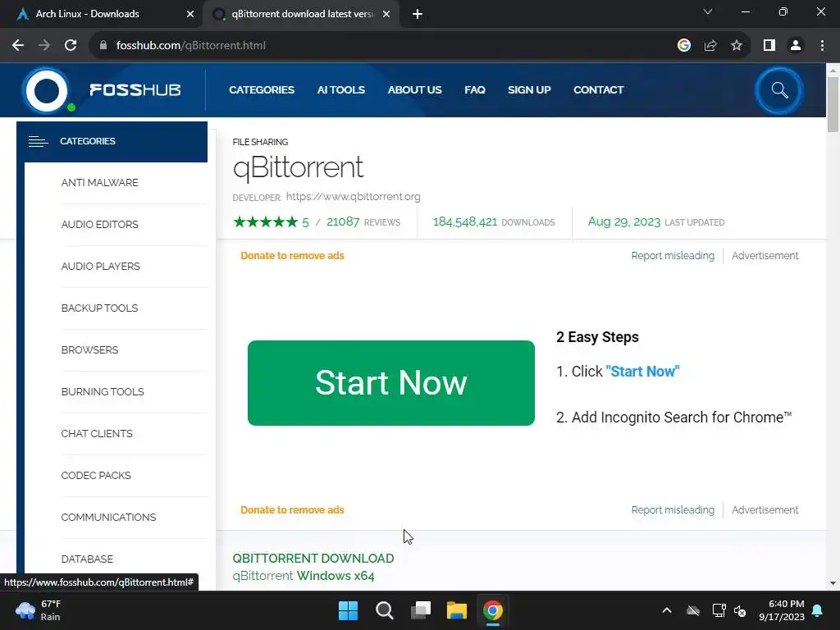Bookmark this page with star icon

pyautogui.click(x=737, y=46)
